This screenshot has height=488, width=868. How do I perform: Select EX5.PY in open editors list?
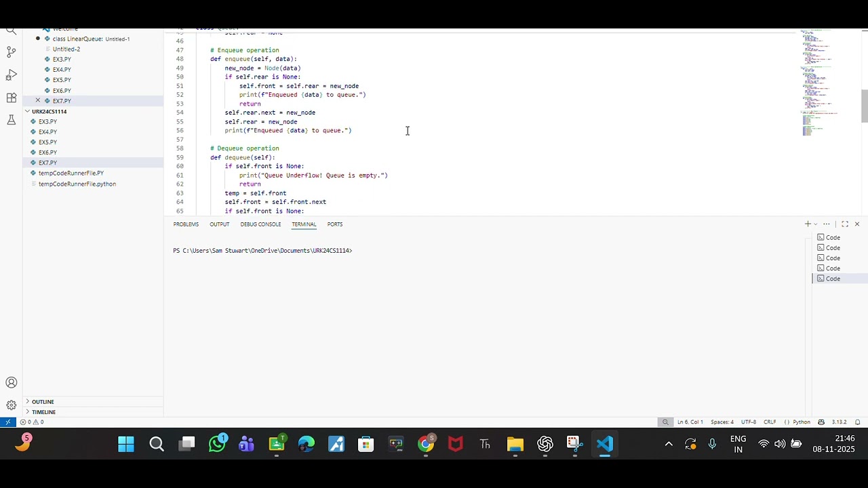62,80
